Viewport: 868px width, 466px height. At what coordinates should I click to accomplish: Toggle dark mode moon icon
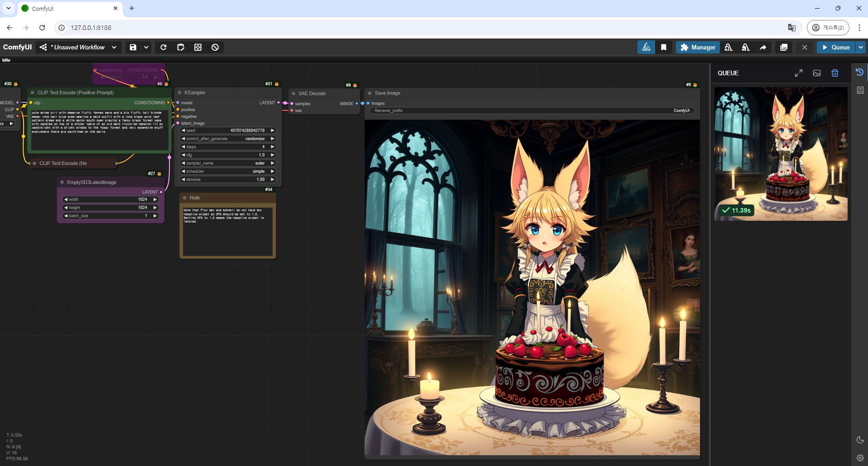[860, 440]
